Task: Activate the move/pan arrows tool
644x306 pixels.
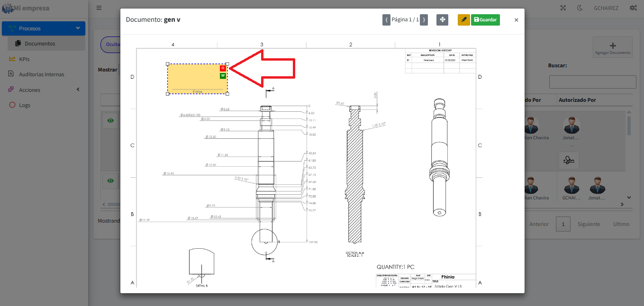Action: click(x=442, y=20)
